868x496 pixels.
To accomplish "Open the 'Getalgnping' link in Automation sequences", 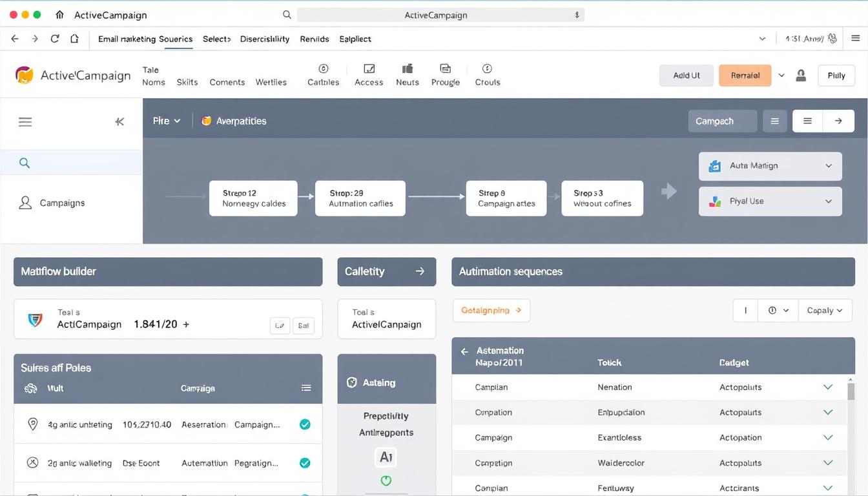I will point(491,310).
